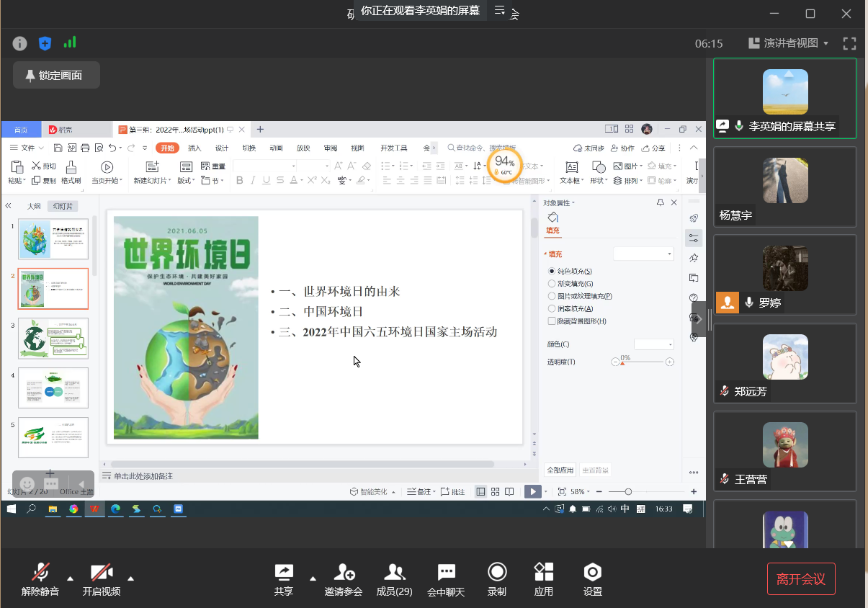
Task: Open the 邀请参会 invite icon
Action: (344, 579)
